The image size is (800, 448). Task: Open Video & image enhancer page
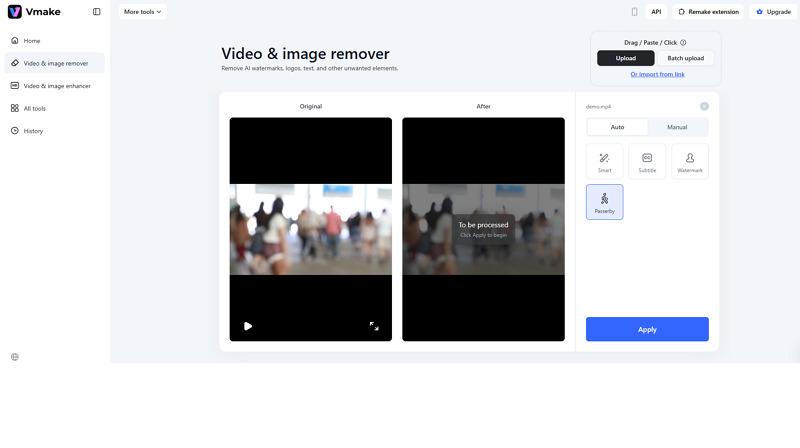click(56, 86)
